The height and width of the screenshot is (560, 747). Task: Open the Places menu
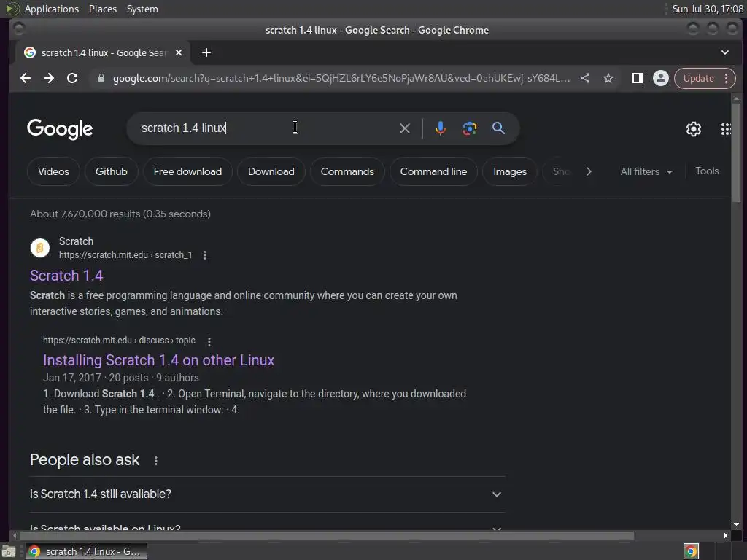pyautogui.click(x=102, y=9)
